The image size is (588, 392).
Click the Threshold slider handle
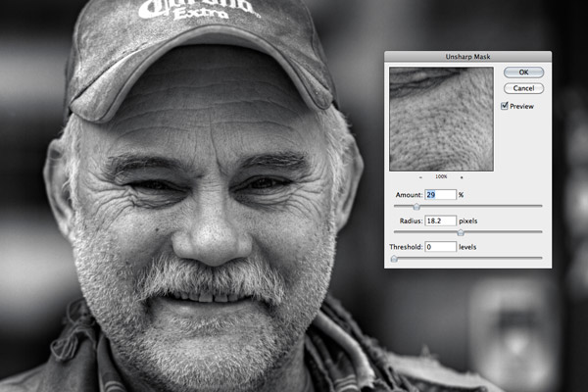coord(394,259)
